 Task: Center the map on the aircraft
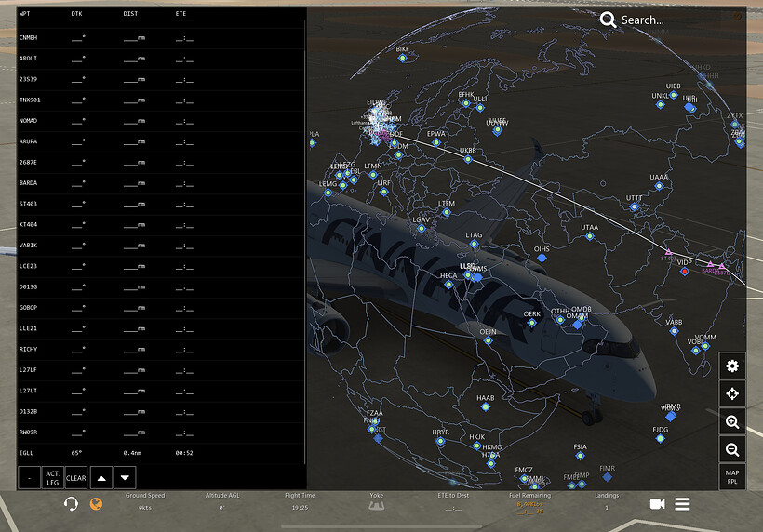click(732, 393)
